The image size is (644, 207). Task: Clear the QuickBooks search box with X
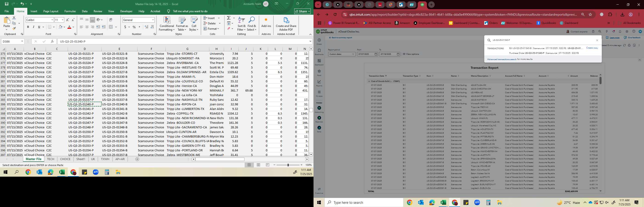pos(597,40)
